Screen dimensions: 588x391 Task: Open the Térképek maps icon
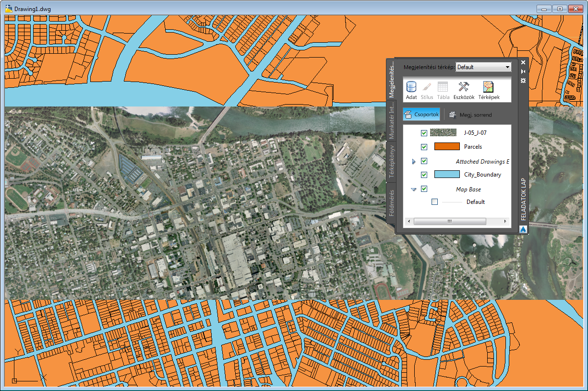(489, 90)
